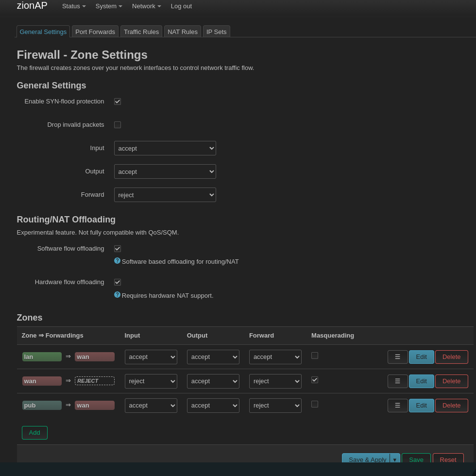The image size is (476, 476).
Task: Click the drag handle icon for pub zone
Action: tap(397, 406)
